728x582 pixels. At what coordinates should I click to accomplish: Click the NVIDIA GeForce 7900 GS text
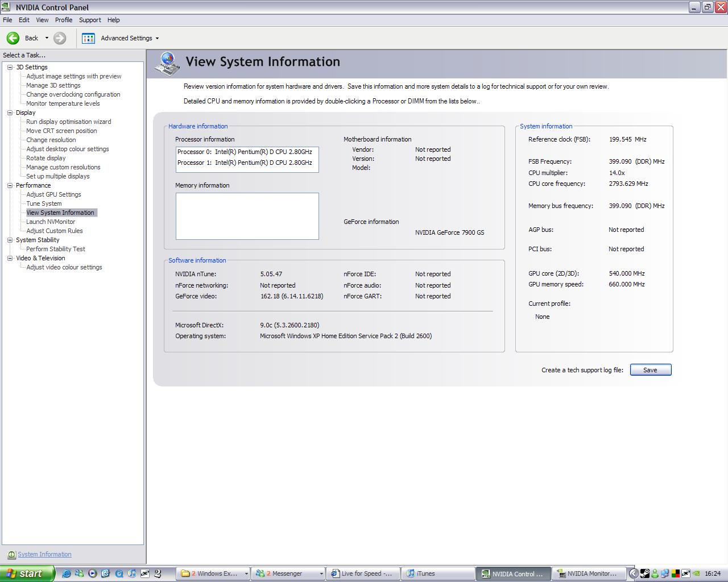450,232
